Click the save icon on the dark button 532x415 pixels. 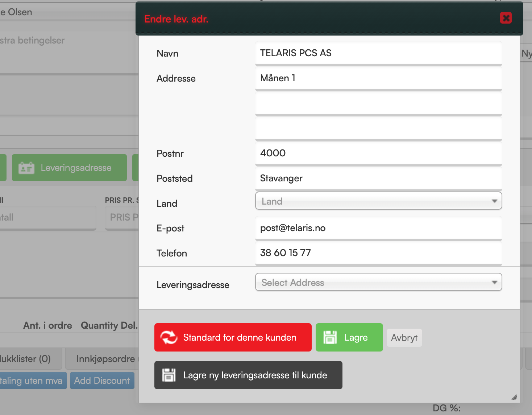point(169,375)
